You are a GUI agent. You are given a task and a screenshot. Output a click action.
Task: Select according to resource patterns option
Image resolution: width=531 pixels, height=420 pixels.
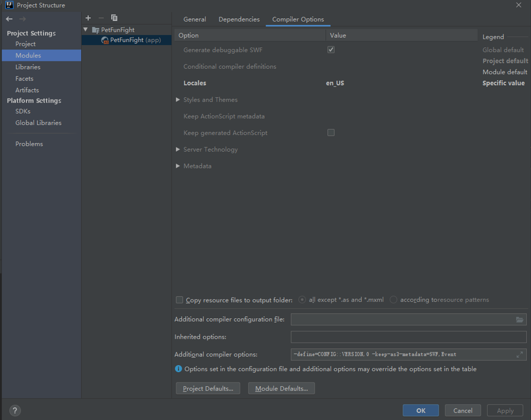pyautogui.click(x=393, y=300)
